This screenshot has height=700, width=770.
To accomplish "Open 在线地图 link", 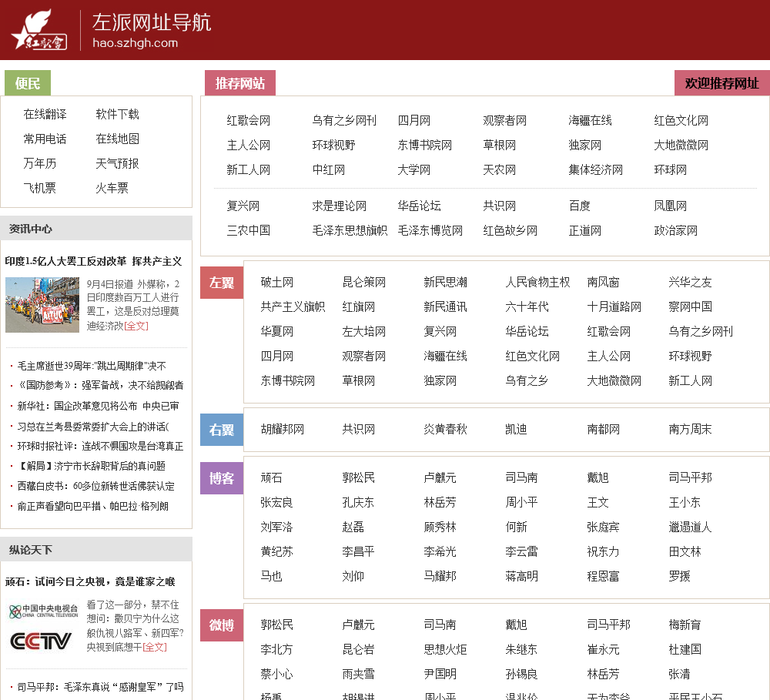I will [117, 139].
